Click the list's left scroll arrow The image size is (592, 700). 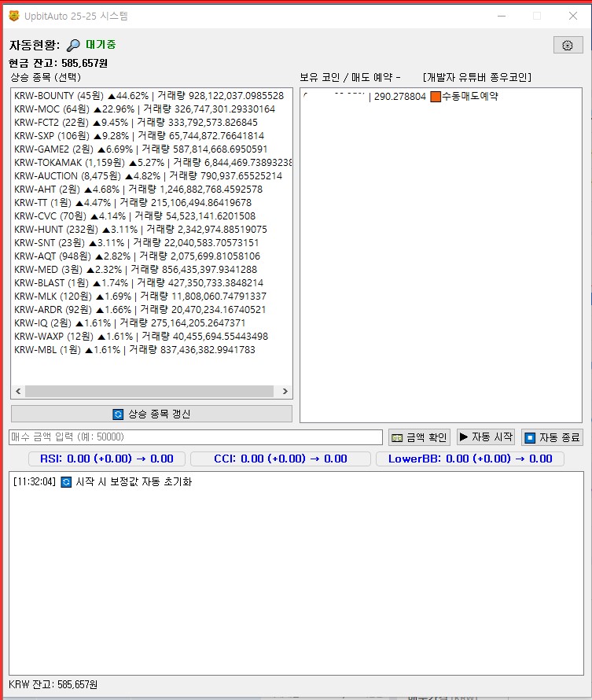tap(18, 392)
